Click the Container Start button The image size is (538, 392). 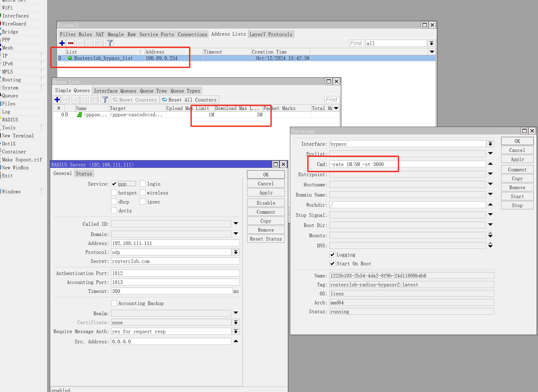[x=517, y=196]
